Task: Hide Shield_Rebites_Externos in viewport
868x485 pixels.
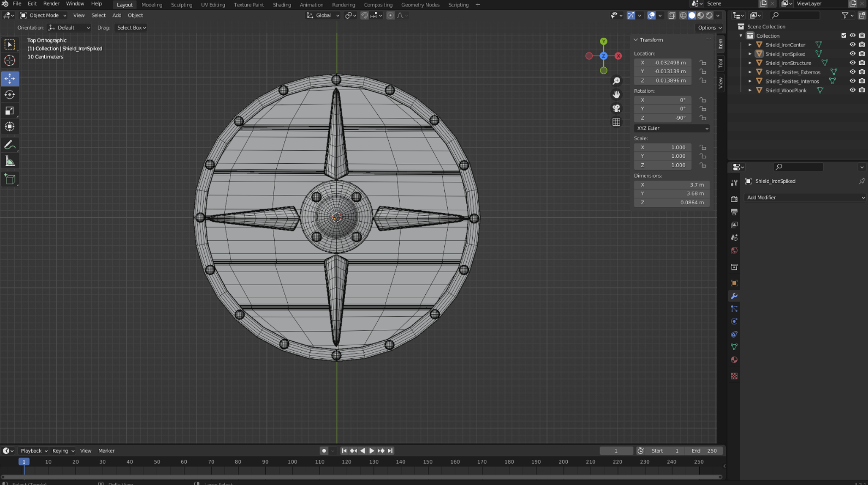Action: pos(852,72)
